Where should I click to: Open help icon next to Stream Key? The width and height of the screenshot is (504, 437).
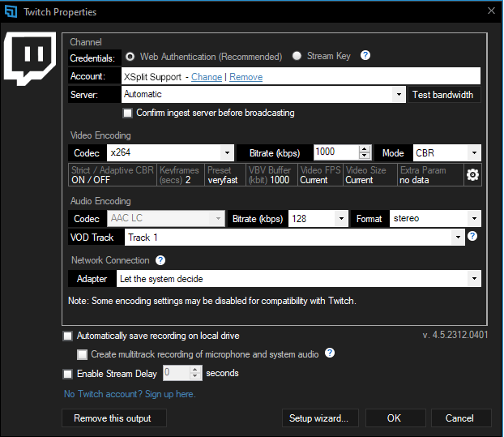pyautogui.click(x=365, y=56)
